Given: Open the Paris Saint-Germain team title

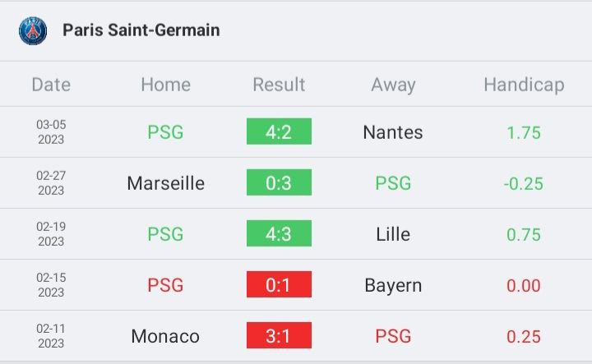Looking at the screenshot, I should pos(141,30).
